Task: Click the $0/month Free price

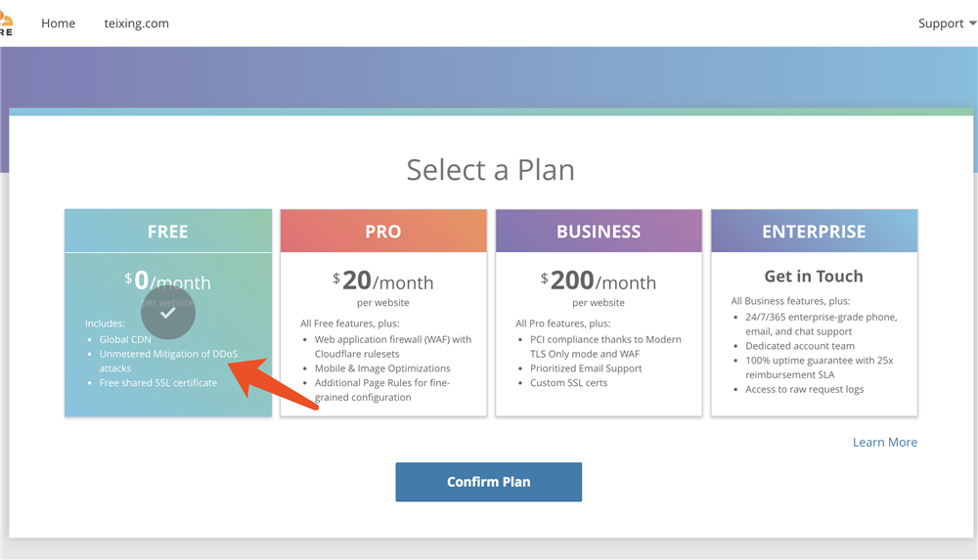Action: pos(168,281)
